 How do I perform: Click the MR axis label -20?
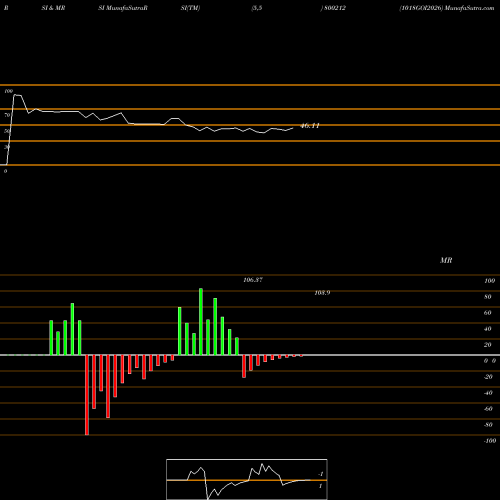tap(488, 377)
